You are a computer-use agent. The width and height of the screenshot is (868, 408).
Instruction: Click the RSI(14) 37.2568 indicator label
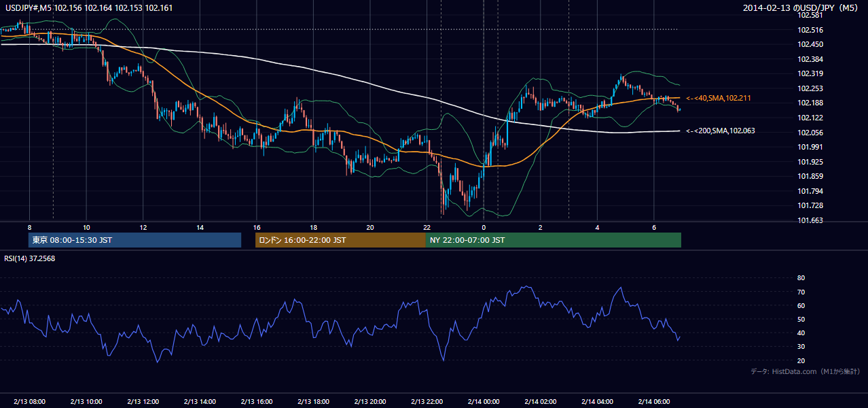click(30, 258)
